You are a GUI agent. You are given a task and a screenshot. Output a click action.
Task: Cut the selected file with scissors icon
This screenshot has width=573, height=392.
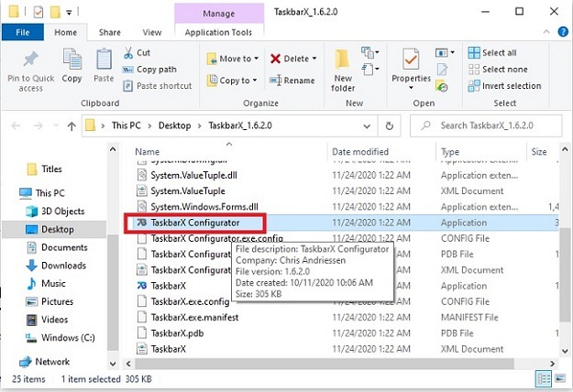(x=128, y=53)
